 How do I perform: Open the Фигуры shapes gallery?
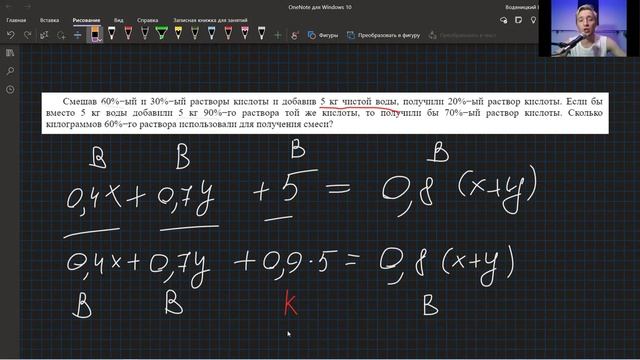click(x=322, y=36)
